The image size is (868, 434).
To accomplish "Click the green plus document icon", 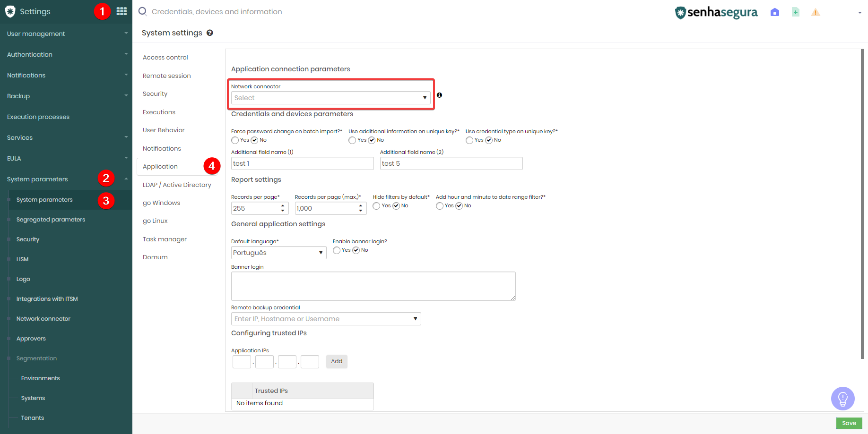I will click(x=796, y=12).
